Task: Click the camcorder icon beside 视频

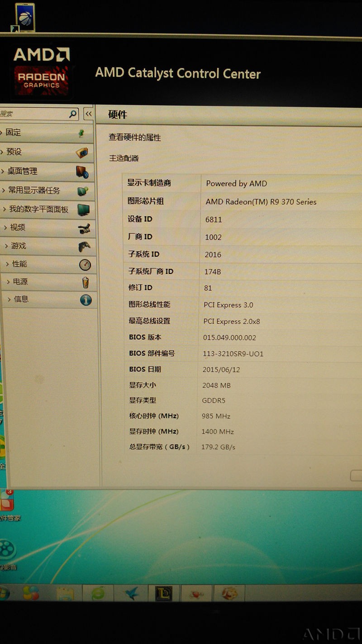Action: tap(84, 228)
